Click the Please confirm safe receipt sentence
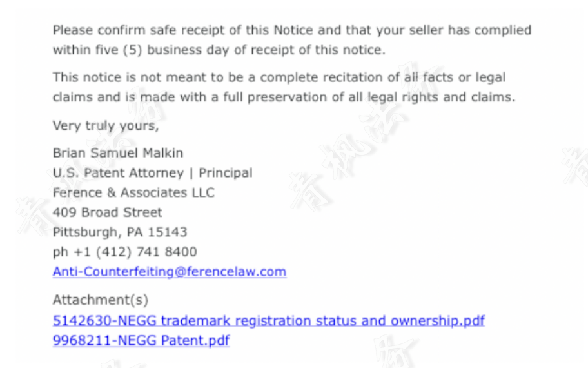This screenshot has width=588, height=368. tap(193, 30)
